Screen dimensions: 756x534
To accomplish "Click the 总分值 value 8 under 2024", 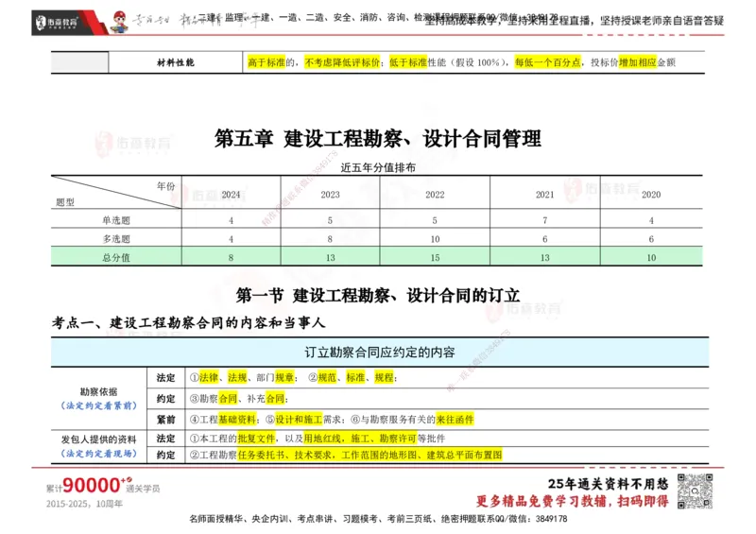I will [x=231, y=258].
